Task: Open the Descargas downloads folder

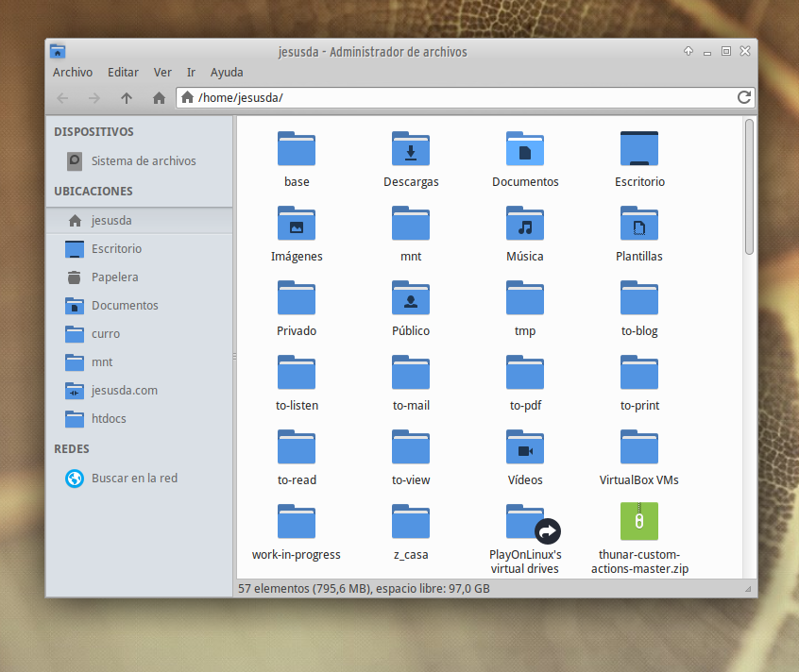Action: pos(411,149)
